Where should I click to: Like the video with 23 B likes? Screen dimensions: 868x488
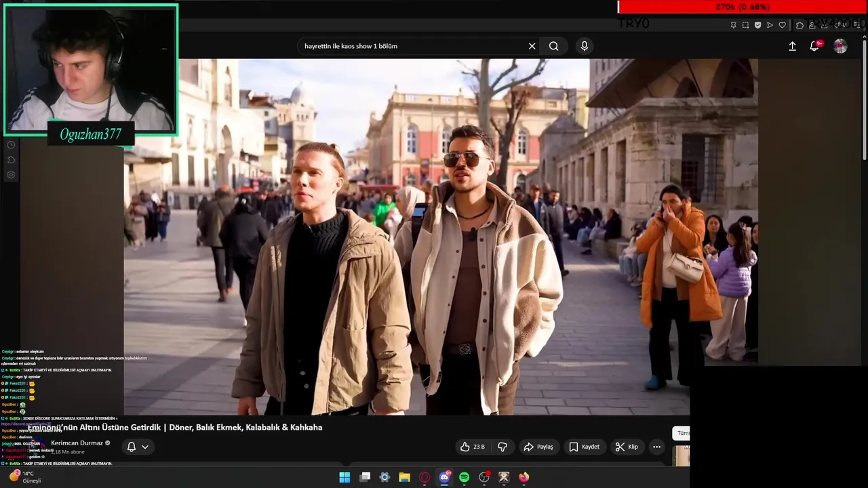point(473,447)
